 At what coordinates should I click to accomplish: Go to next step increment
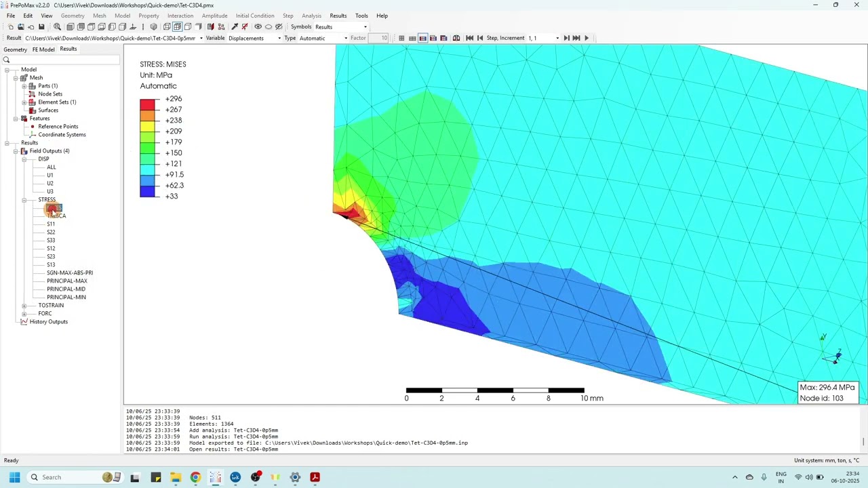pyautogui.click(x=566, y=38)
